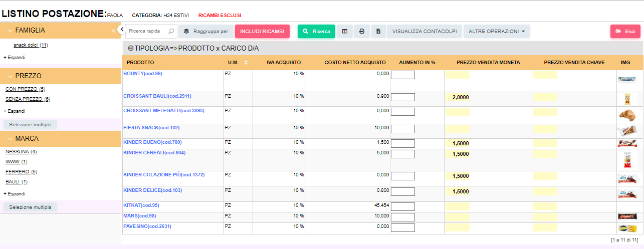
Task: Open product BOUNTY(cod.96)
Action: 143,74
